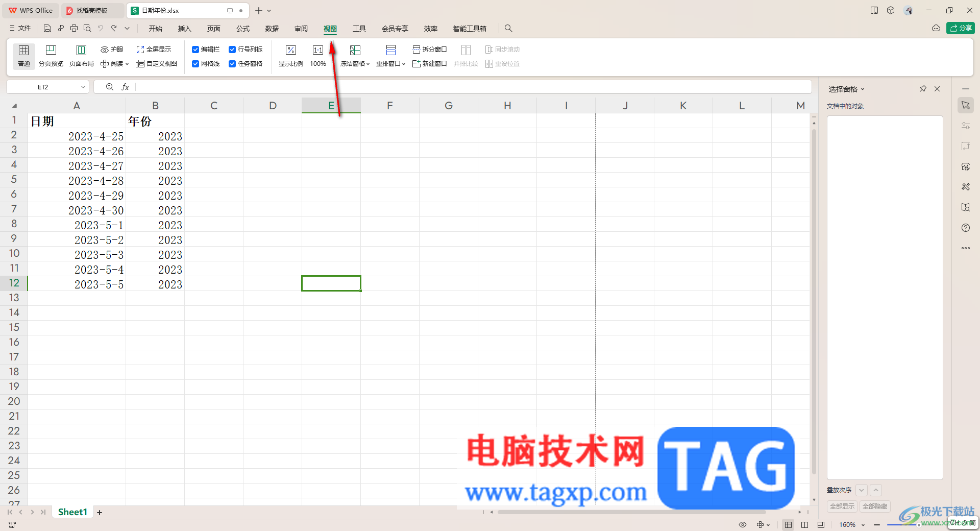Click the 全部显示 show all button
980x531 pixels.
(x=842, y=506)
